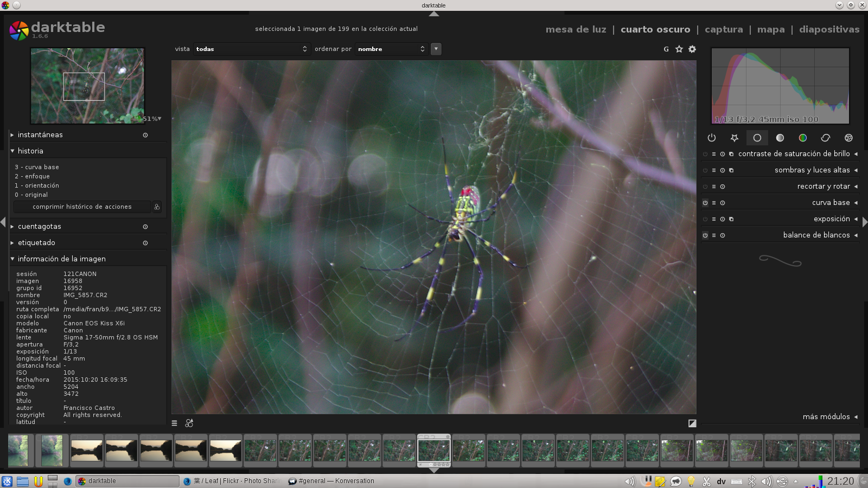Reset the etiquetado panel

(x=145, y=243)
